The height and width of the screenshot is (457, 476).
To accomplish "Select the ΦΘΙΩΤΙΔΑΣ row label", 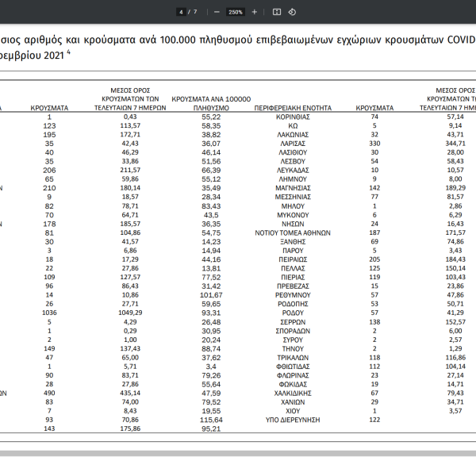I will click(293, 367).
